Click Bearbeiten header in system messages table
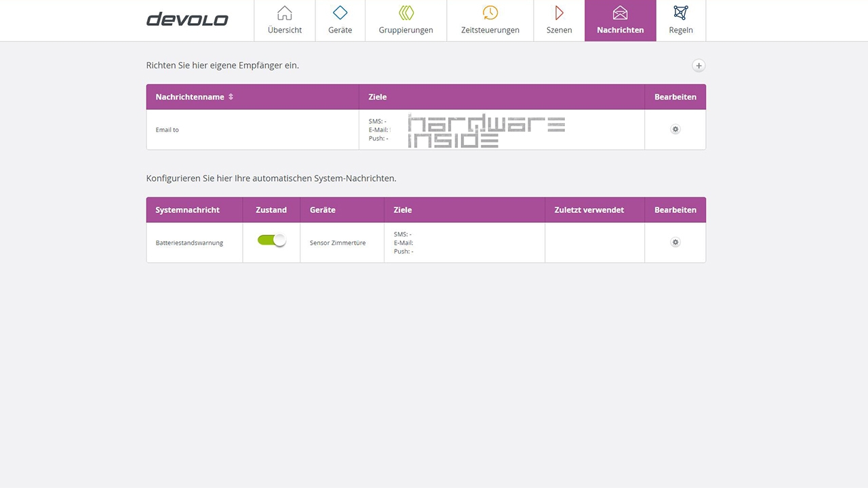The image size is (868, 488). point(675,210)
